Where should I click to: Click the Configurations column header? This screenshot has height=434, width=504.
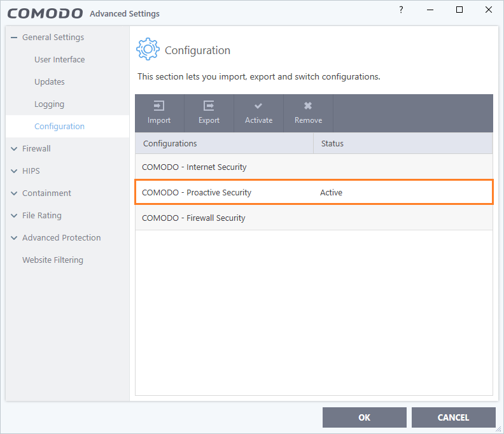(x=224, y=143)
